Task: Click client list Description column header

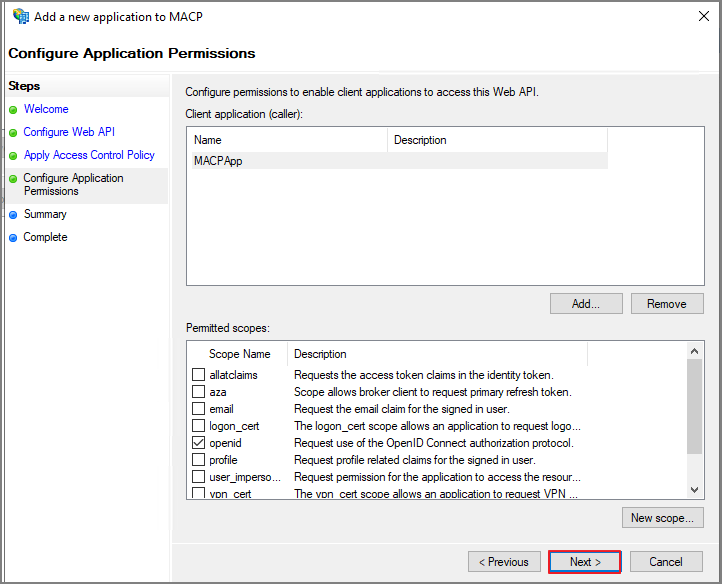Action: coord(497,140)
